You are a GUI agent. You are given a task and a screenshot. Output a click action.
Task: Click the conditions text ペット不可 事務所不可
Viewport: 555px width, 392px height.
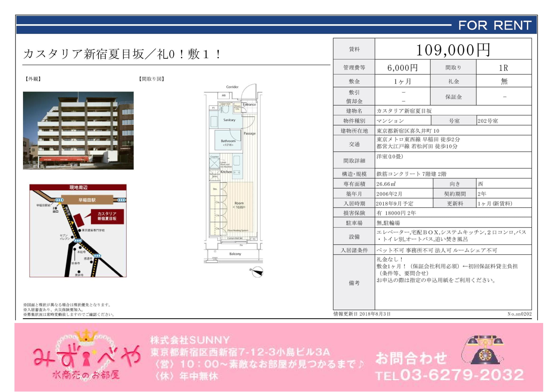click(437, 250)
